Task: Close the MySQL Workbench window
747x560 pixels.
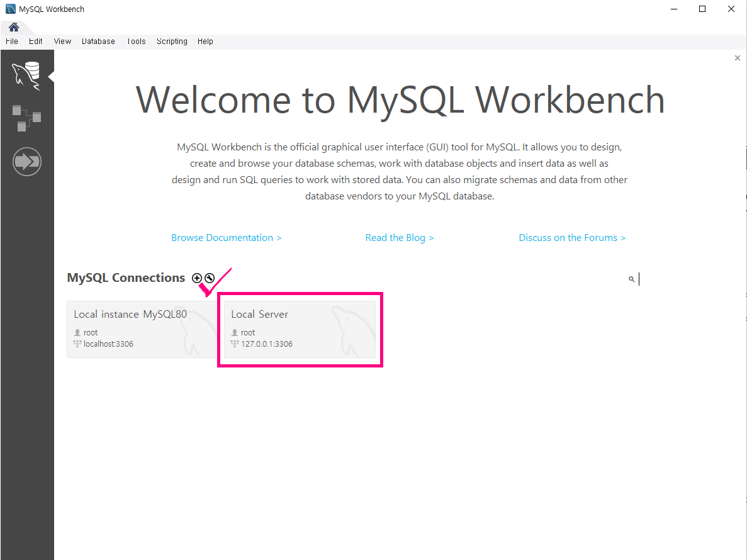Action: 731,9
